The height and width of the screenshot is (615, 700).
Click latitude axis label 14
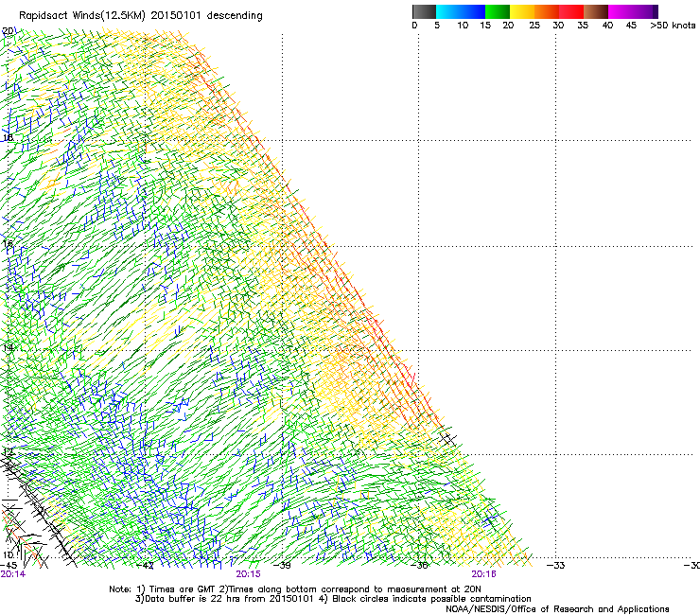click(8, 347)
